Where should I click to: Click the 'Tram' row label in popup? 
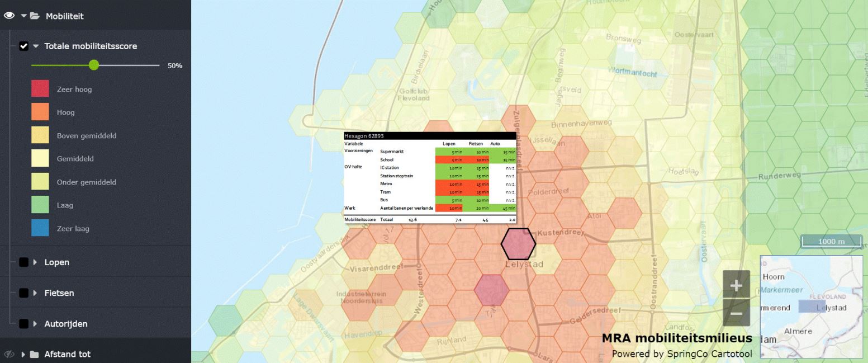[385, 192]
